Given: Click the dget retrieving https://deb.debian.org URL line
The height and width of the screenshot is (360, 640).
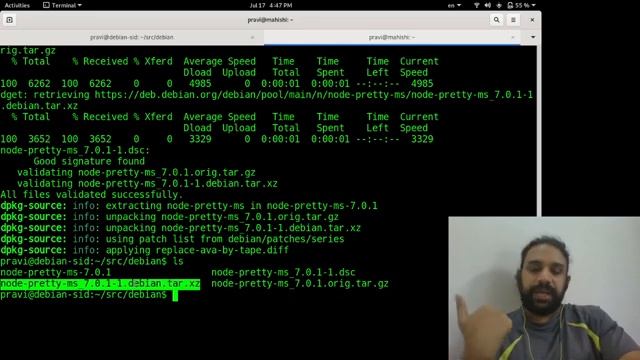Looking at the screenshot, I should [267, 95].
